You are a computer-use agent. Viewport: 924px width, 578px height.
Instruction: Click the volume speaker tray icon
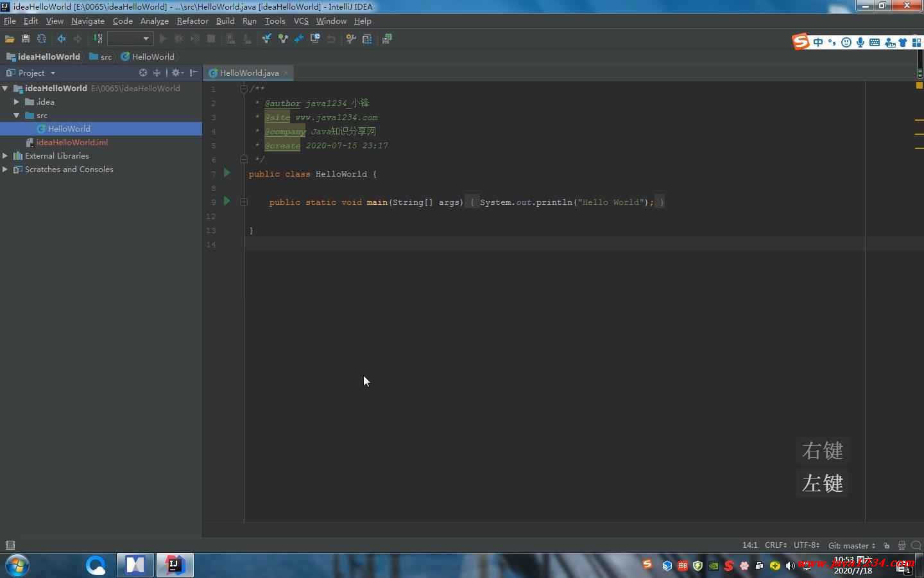point(790,566)
